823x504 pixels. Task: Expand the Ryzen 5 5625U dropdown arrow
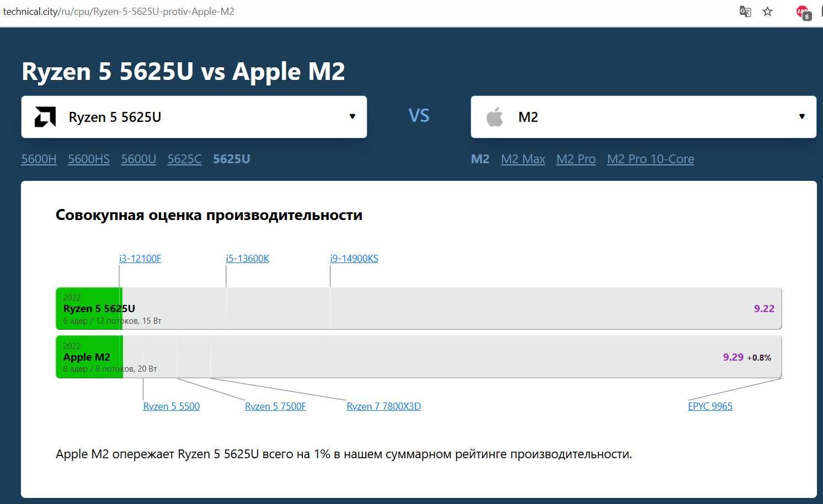point(352,116)
